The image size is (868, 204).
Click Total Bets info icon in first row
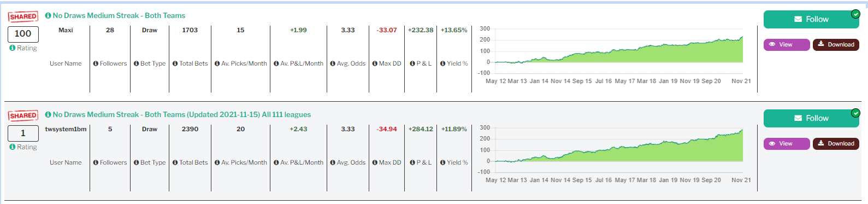(175, 63)
